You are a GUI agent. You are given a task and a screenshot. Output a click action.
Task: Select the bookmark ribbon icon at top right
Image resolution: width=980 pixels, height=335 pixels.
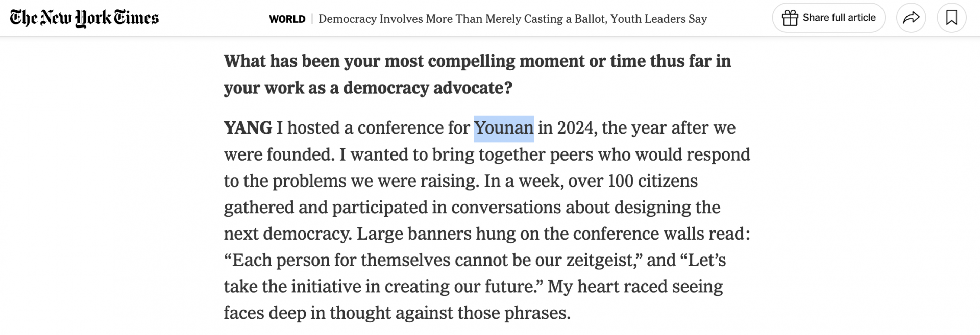click(x=952, y=17)
